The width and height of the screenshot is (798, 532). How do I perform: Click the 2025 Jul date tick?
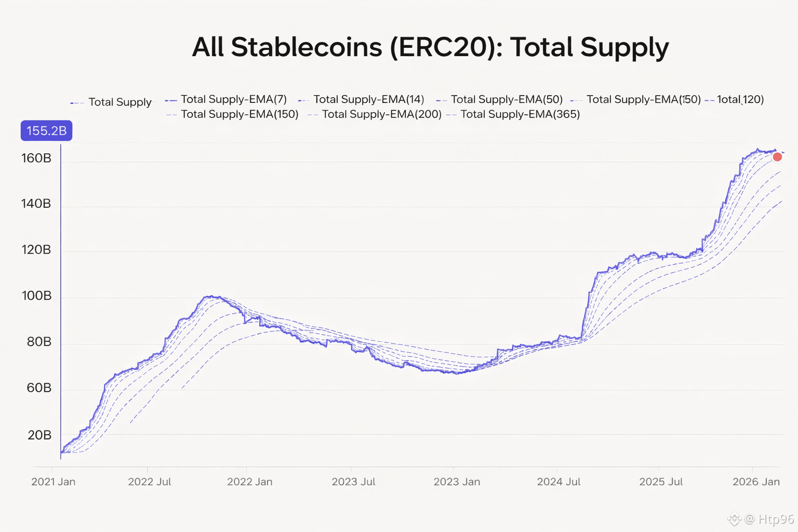661,482
